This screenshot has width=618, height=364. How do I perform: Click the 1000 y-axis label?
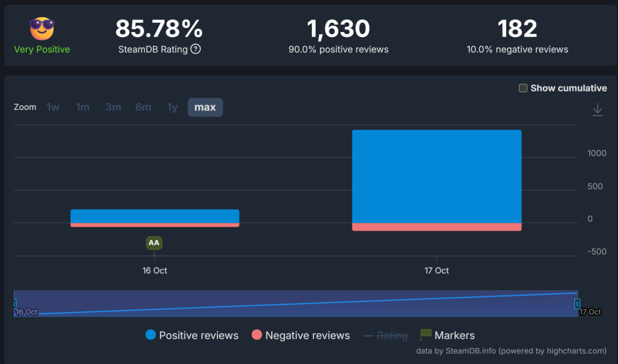pyautogui.click(x=597, y=153)
